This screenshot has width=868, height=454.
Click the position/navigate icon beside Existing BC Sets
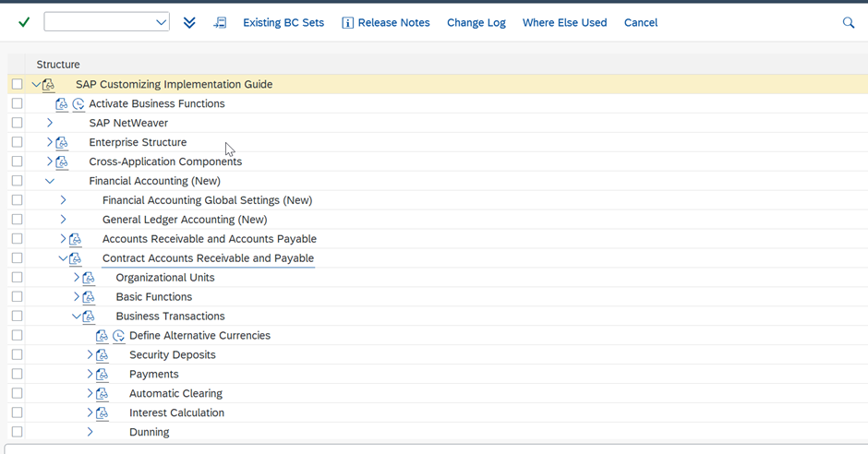click(221, 22)
